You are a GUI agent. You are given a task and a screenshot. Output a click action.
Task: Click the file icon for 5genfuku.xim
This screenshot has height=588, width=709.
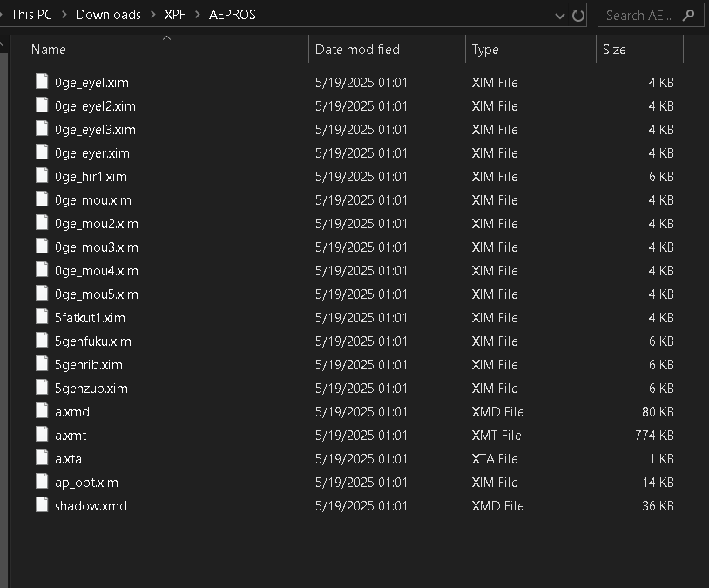[x=42, y=341]
